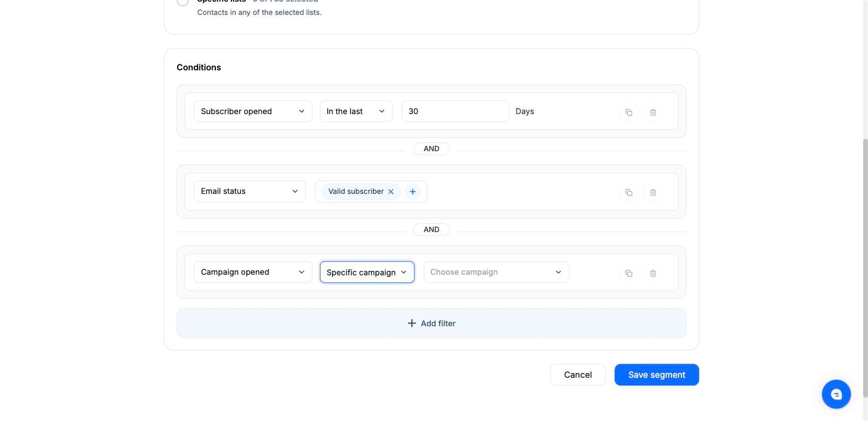The width and height of the screenshot is (868, 421).
Task: Open the Campaign opened dropdown
Action: 253,272
